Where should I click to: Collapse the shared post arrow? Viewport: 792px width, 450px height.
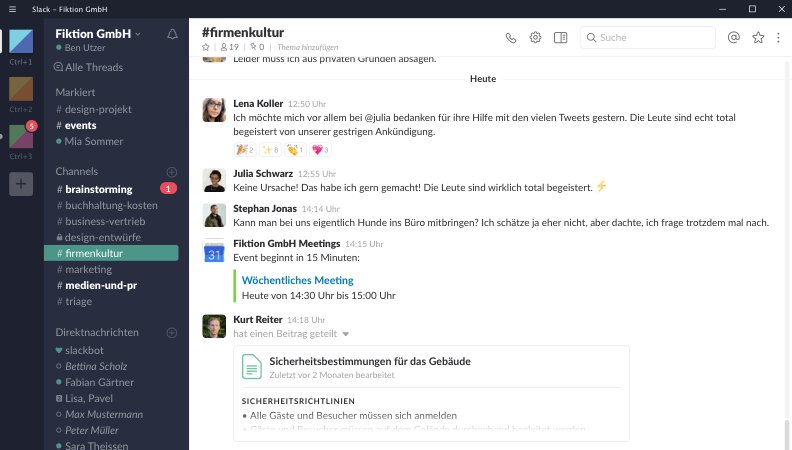point(345,334)
